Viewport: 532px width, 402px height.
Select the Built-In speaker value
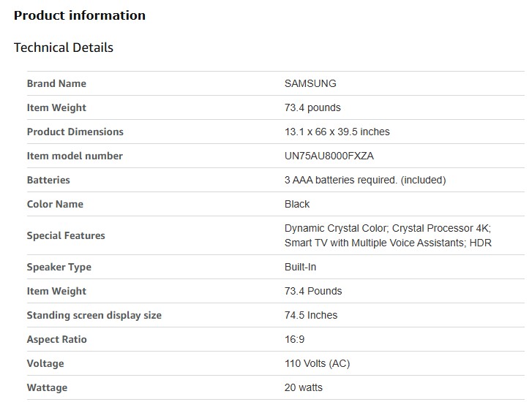(301, 267)
